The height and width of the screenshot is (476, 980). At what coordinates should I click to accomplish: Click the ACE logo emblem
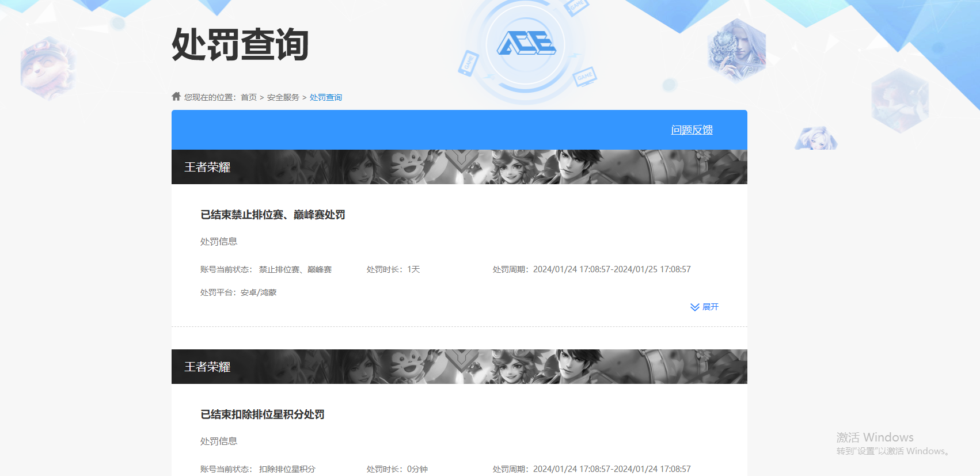tap(526, 44)
